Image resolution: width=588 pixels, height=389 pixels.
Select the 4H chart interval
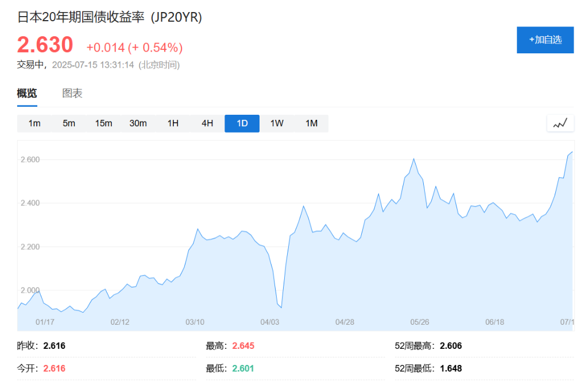(x=207, y=123)
